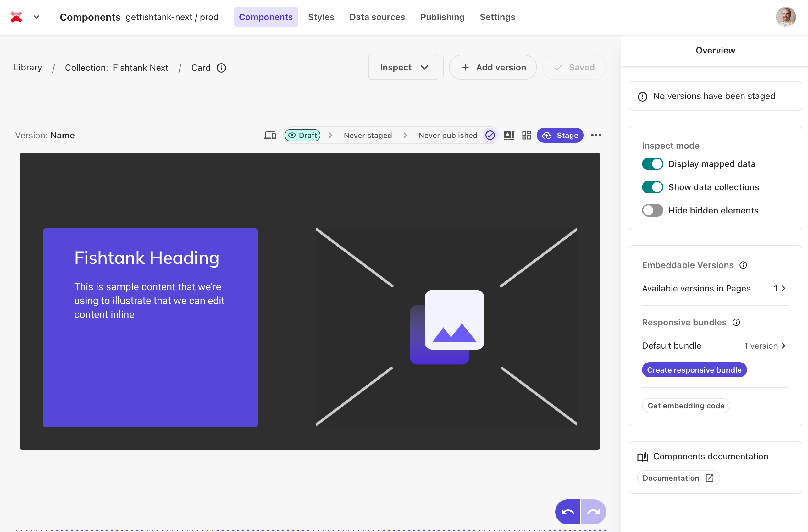Image resolution: width=808 pixels, height=532 pixels.
Task: Click the undo arrow button
Action: pos(567,512)
